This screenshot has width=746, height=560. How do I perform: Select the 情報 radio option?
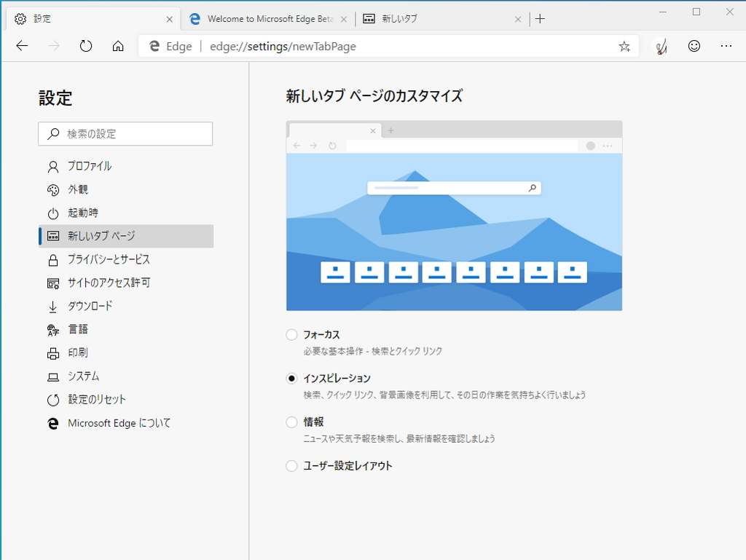[x=291, y=422]
